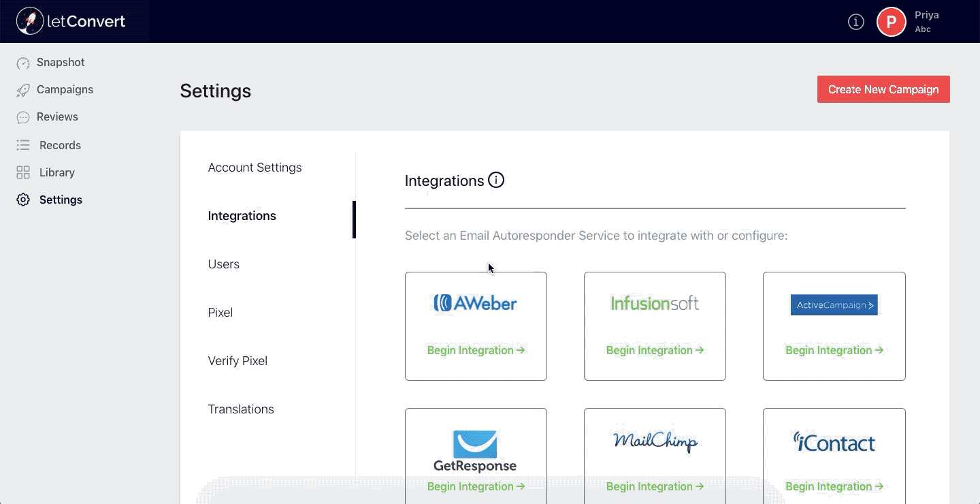980x504 pixels.
Task: Click the Library grid icon
Action: (x=23, y=172)
